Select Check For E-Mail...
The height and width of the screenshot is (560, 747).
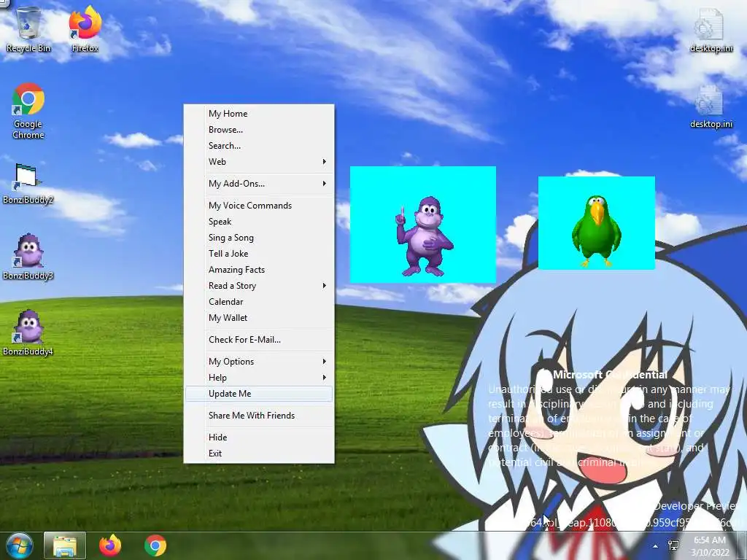pyautogui.click(x=259, y=340)
